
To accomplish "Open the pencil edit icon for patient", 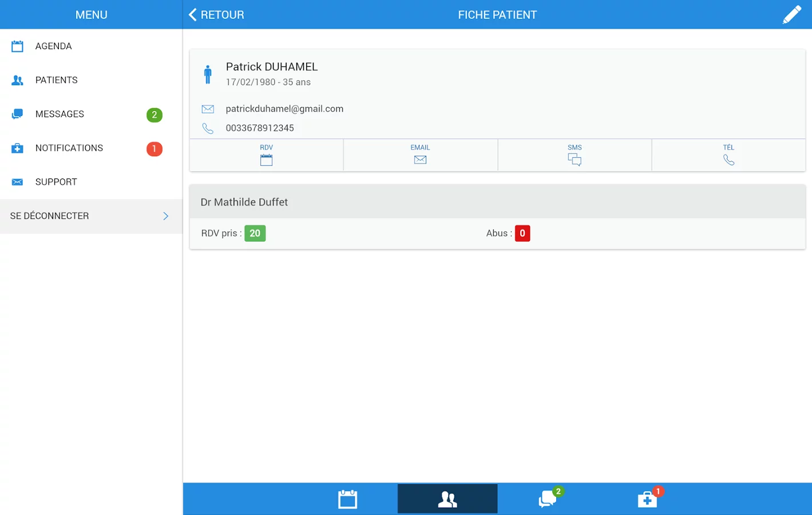I will click(792, 14).
